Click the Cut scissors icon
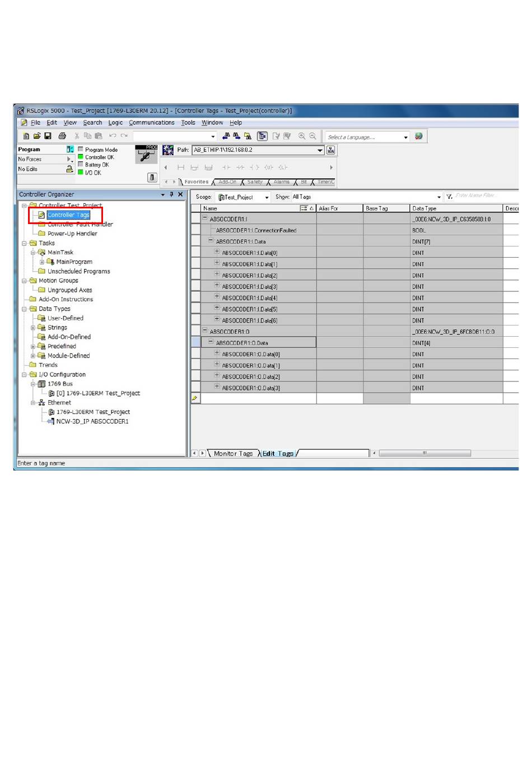Image resolution: width=532 pixels, height=777 pixels. [77, 136]
